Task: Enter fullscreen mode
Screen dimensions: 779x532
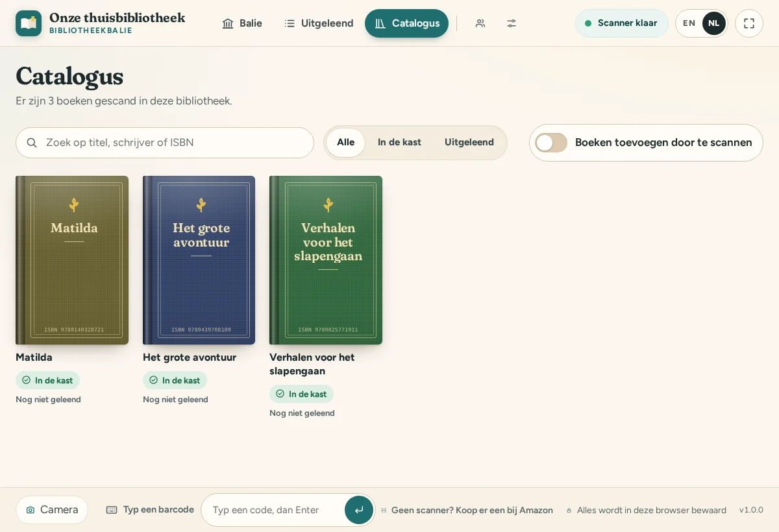Action: (x=749, y=23)
